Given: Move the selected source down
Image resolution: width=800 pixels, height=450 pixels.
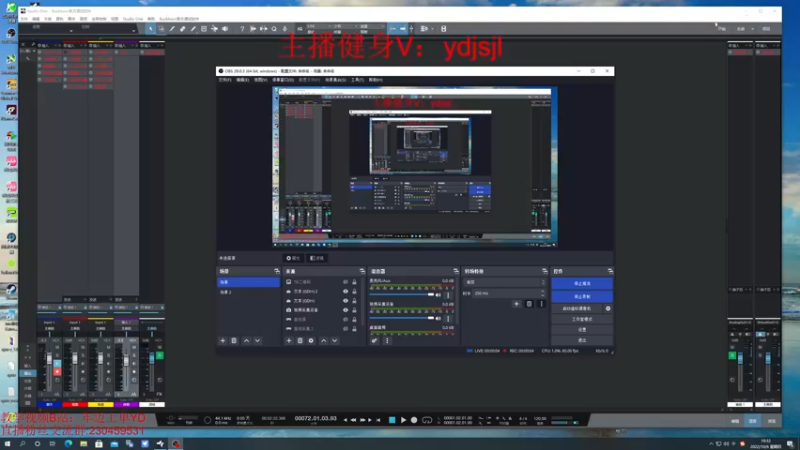Looking at the screenshot, I should click(335, 340).
